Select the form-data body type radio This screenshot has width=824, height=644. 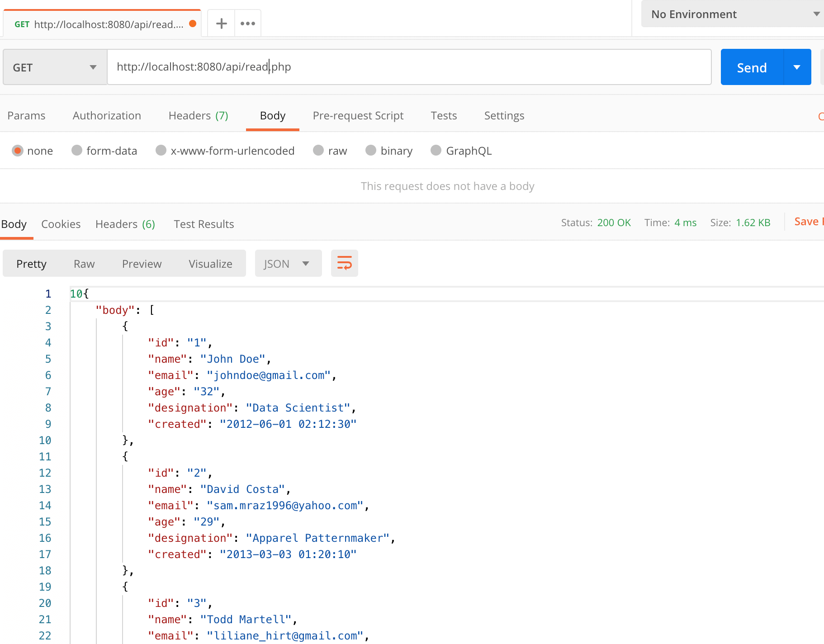pos(77,150)
